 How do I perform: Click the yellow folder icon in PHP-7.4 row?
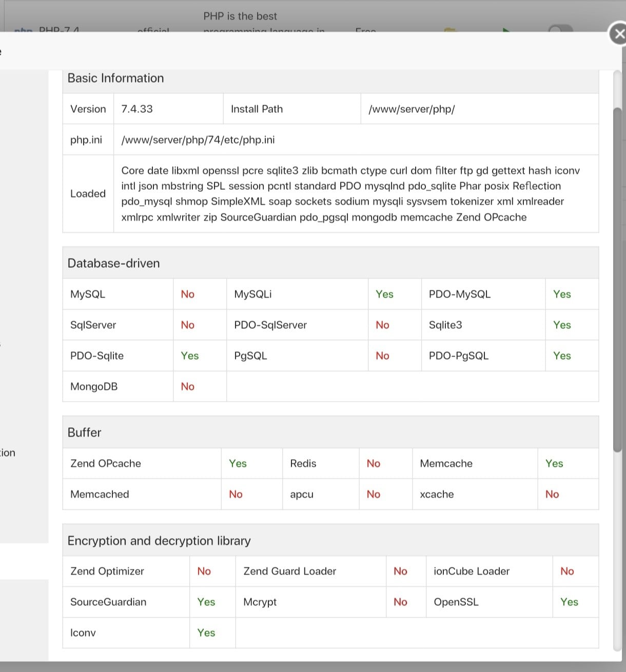click(449, 30)
